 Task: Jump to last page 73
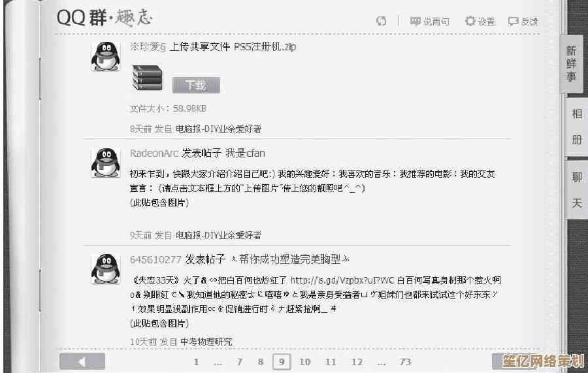click(x=405, y=362)
